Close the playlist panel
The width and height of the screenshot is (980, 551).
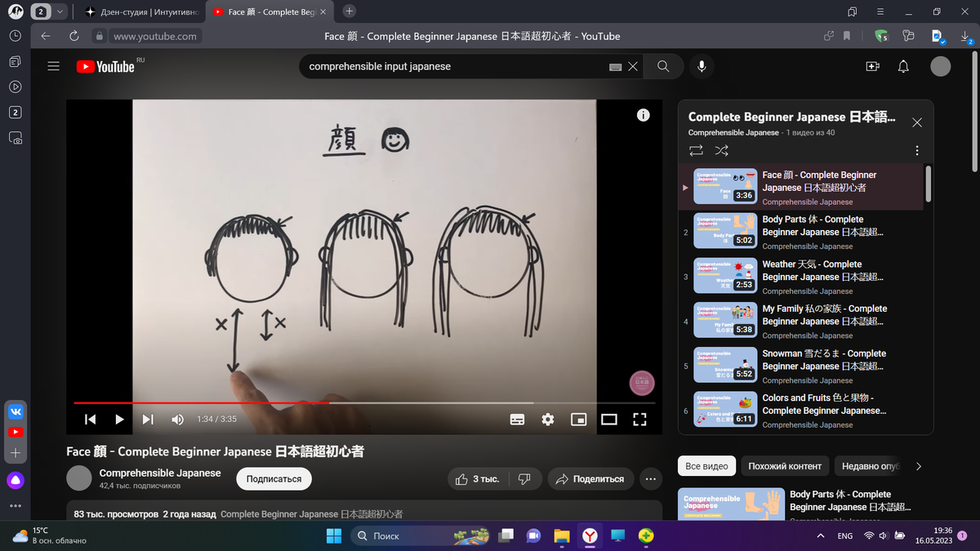point(917,122)
